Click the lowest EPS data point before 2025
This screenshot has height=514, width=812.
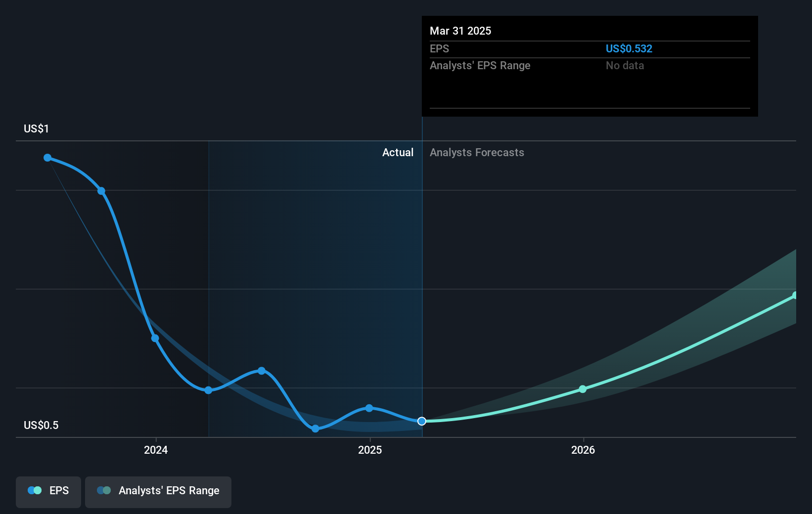click(316, 428)
